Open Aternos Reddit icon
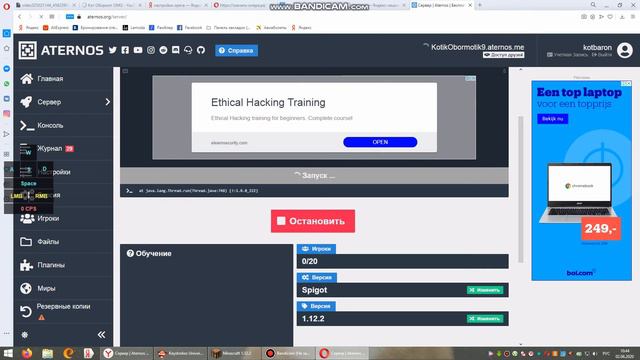Screen dimensions: 640x360 pyautogui.click(x=163, y=50)
